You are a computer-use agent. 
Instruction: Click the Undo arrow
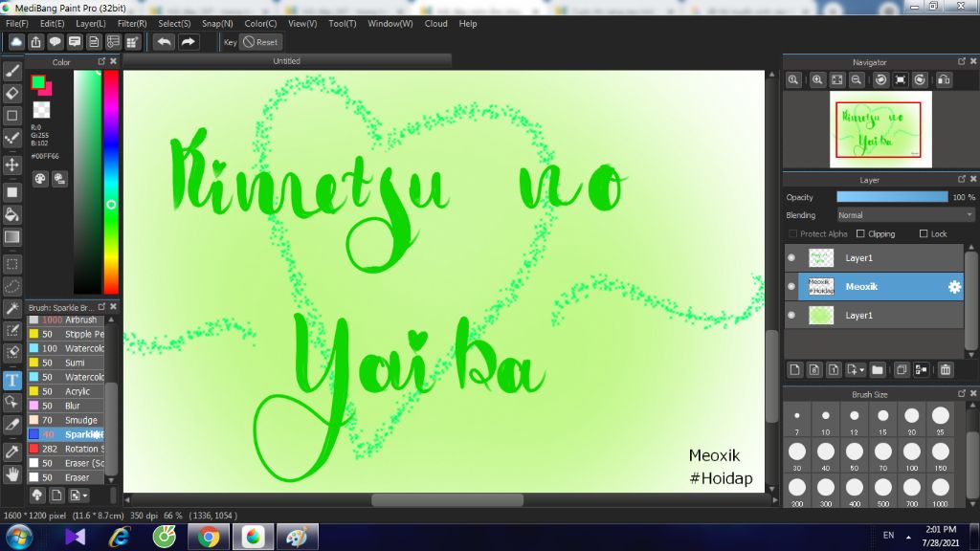click(164, 42)
